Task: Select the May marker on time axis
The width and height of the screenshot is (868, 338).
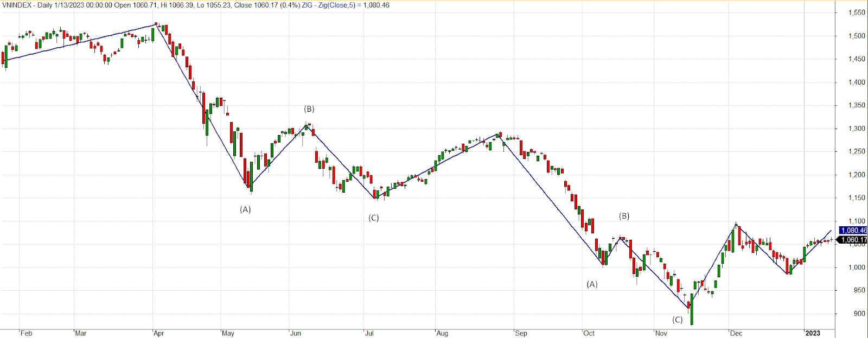Action: tap(228, 333)
